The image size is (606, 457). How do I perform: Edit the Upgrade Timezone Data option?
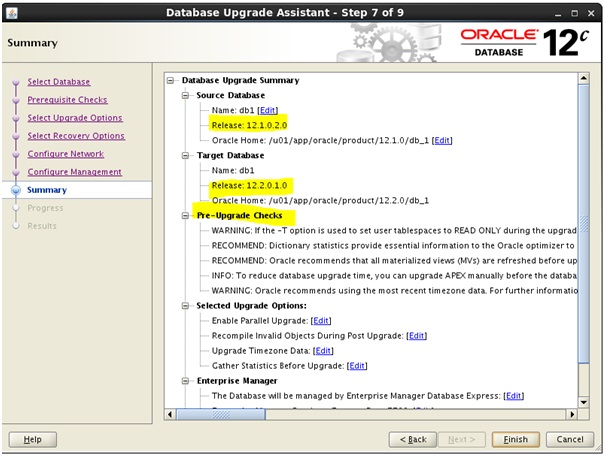pyautogui.click(x=323, y=351)
